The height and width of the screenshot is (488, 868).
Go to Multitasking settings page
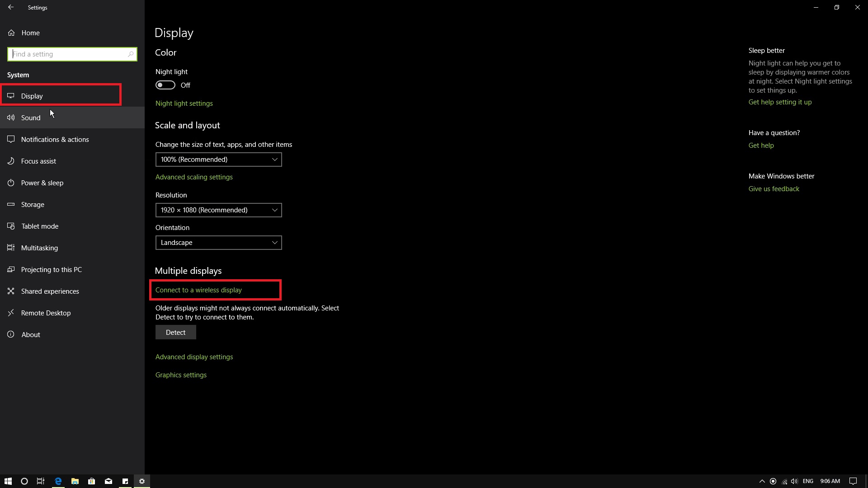click(x=39, y=248)
